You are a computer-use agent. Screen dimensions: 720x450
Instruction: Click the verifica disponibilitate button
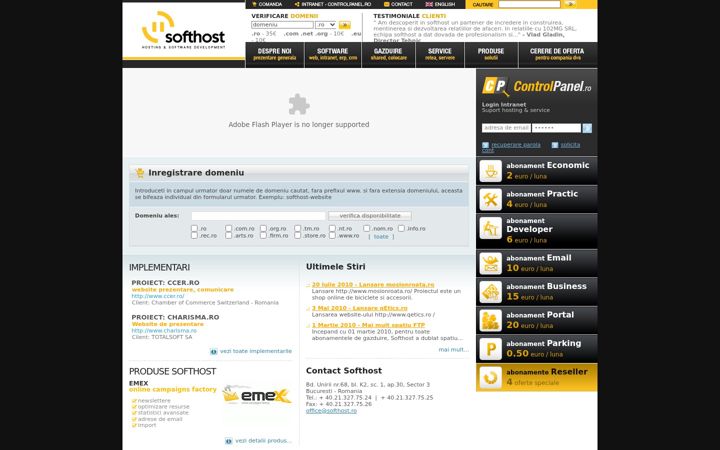coord(370,216)
